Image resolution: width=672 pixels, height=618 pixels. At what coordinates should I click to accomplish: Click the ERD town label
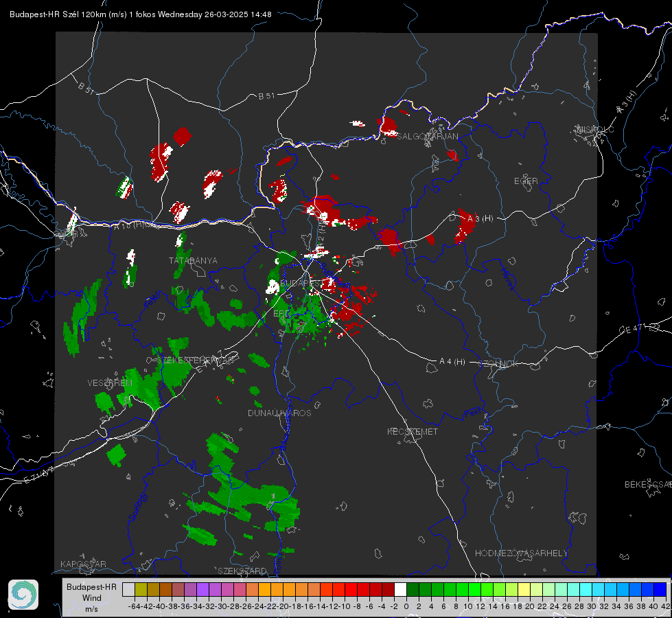281,314
